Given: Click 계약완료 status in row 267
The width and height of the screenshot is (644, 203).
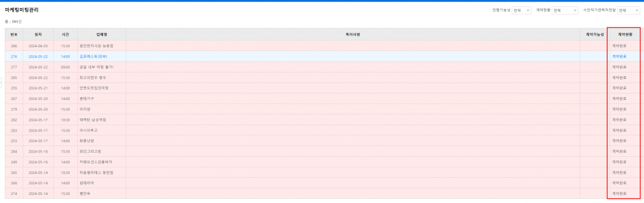Looking at the screenshot, I should tap(619, 98).
